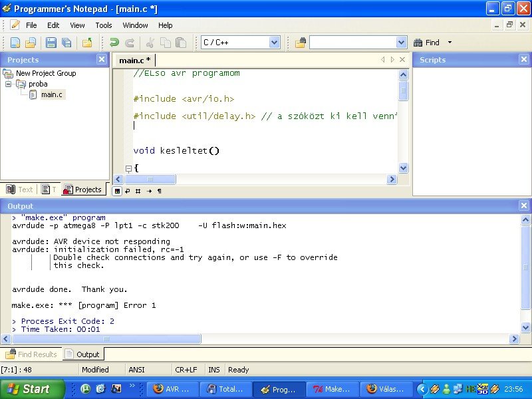Toggle word wrap in the editor
This screenshot has width=532, height=399.
coord(127,191)
